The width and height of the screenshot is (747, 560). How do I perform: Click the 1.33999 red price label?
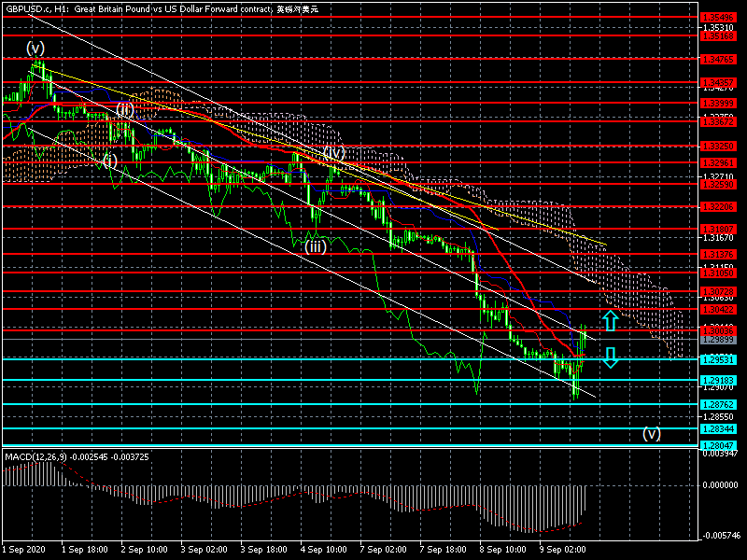[x=718, y=104]
